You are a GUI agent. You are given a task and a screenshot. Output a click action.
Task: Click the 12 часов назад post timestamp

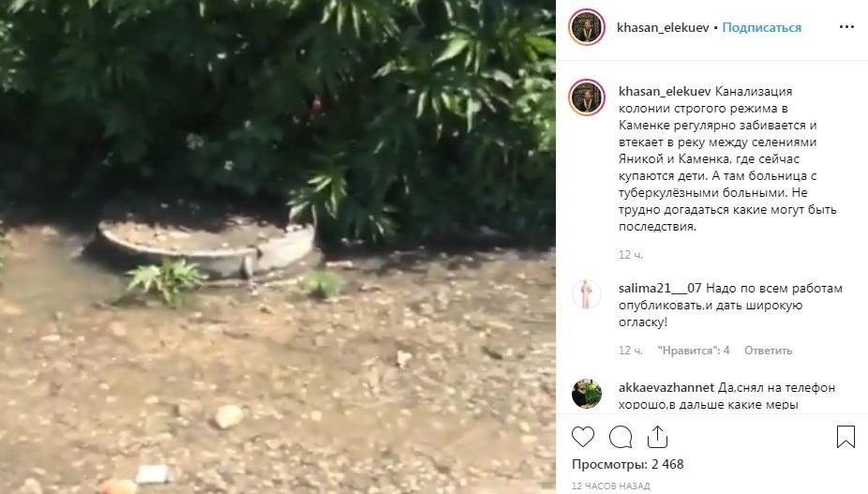click(x=610, y=487)
